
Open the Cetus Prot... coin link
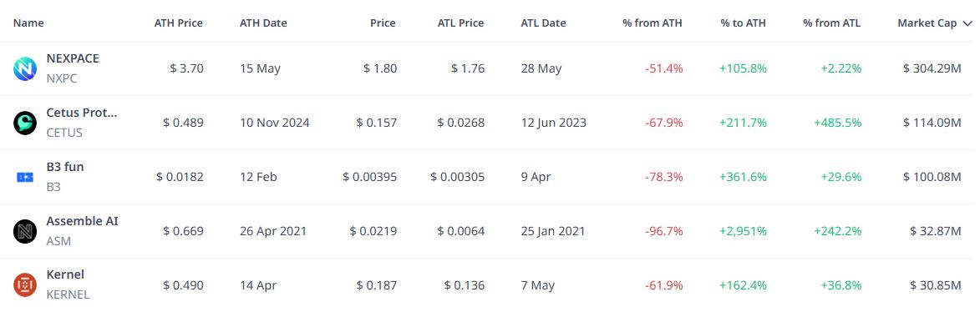[x=82, y=113]
